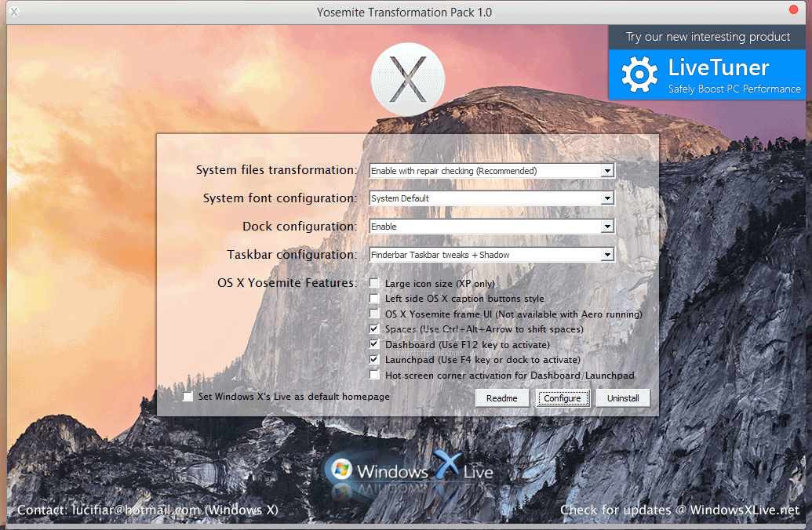This screenshot has width=812, height=530.
Task: Click 'Try our new interesting product' text
Action: point(708,37)
